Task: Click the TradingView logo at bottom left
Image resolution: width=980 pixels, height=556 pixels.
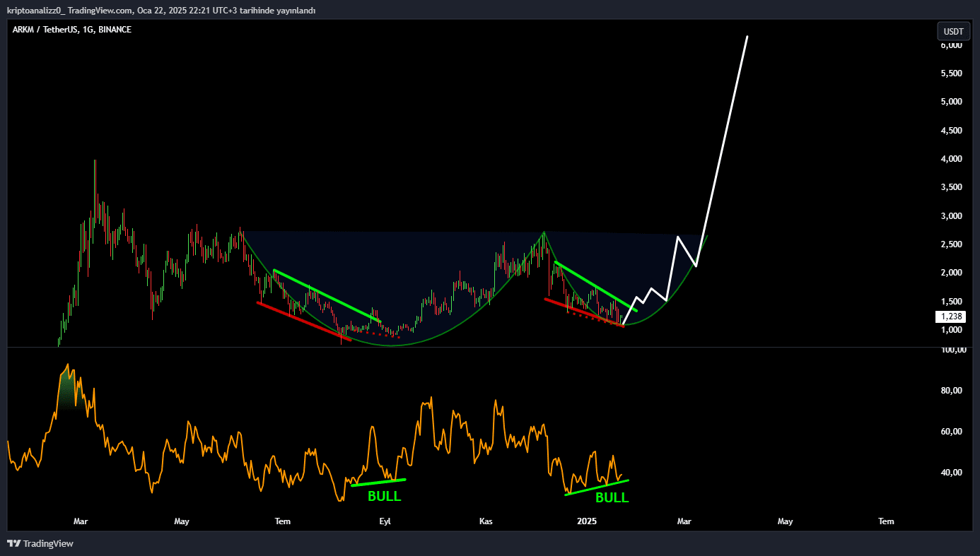Action: coord(40,543)
